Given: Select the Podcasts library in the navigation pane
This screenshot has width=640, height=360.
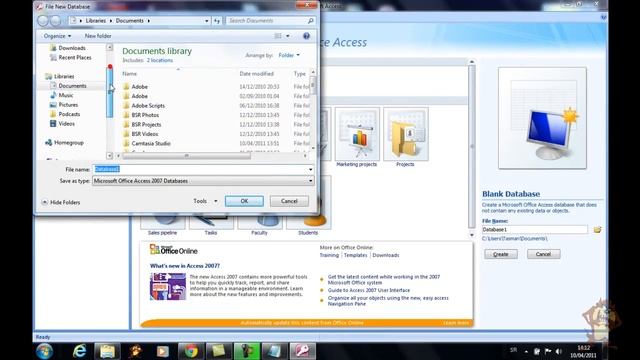Looking at the screenshot, I should [x=65, y=114].
